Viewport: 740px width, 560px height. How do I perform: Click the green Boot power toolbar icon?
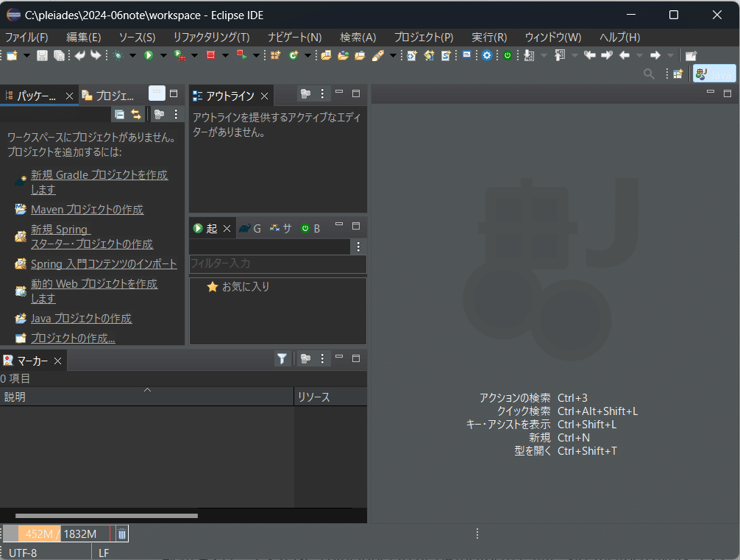[x=508, y=56]
